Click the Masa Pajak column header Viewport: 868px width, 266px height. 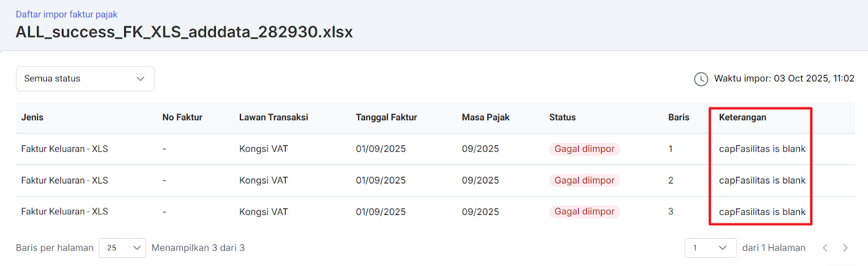pyautogui.click(x=486, y=117)
